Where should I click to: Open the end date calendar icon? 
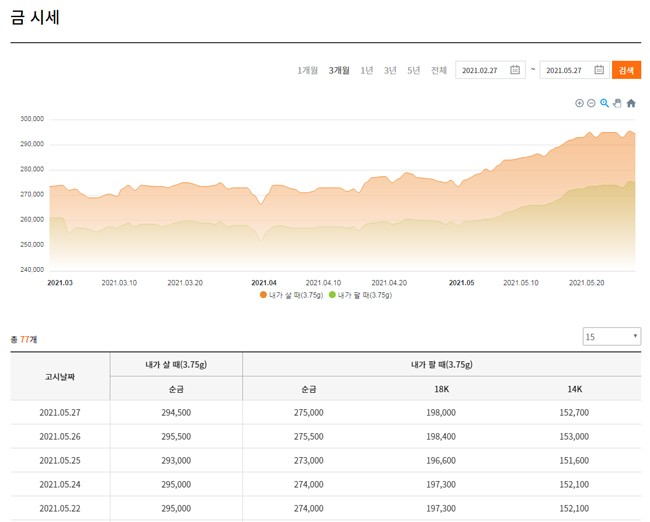click(x=599, y=70)
